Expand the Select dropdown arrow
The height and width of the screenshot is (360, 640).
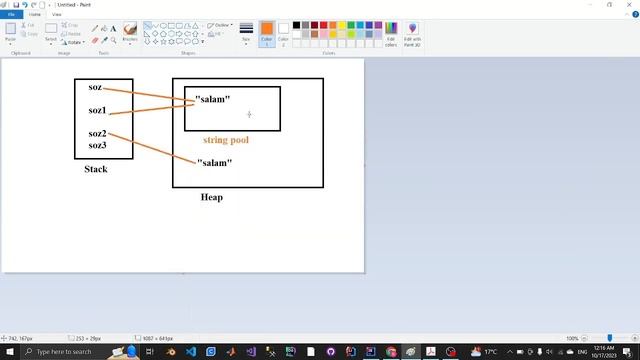(51, 44)
